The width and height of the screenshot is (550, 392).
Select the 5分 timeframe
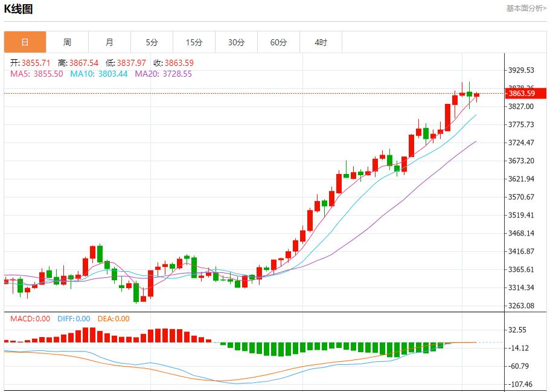coord(152,42)
